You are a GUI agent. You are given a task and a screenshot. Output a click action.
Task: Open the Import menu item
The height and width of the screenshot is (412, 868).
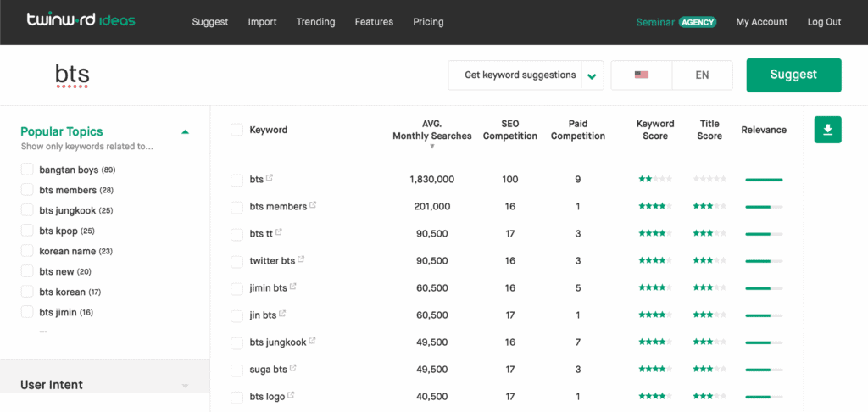pyautogui.click(x=263, y=22)
